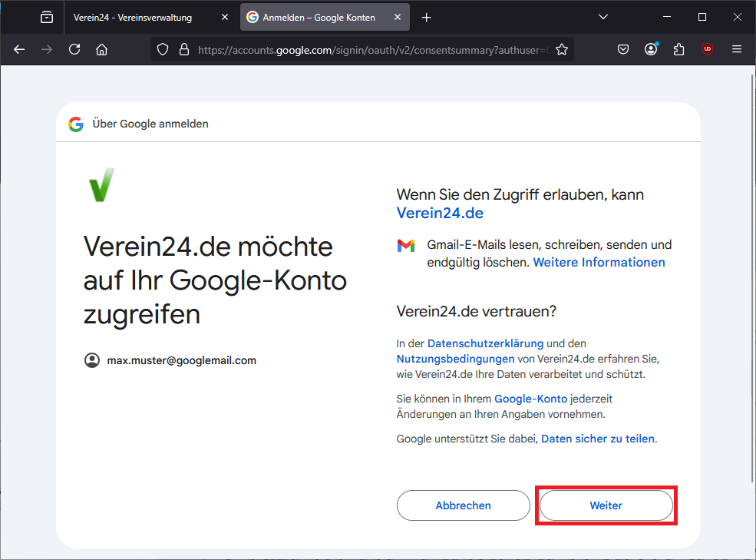Screen dimensions: 756x560
Task: Switch to Verein24 - Vereinsverwaltung tab
Action: coord(133,18)
